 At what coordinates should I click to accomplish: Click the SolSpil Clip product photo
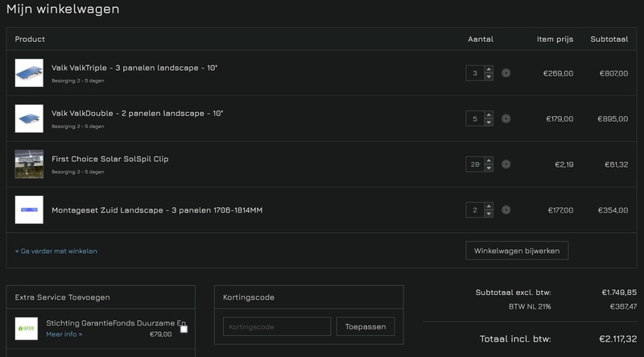(29, 164)
